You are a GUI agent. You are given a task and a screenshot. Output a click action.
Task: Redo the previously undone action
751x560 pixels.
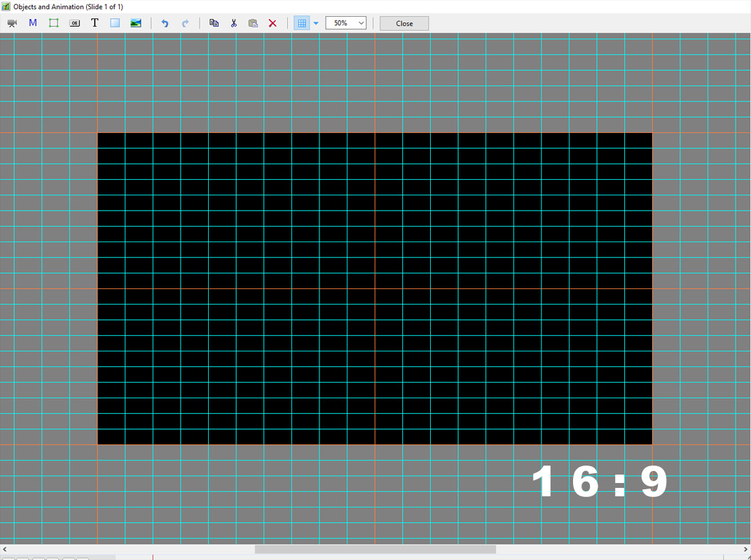pyautogui.click(x=186, y=23)
